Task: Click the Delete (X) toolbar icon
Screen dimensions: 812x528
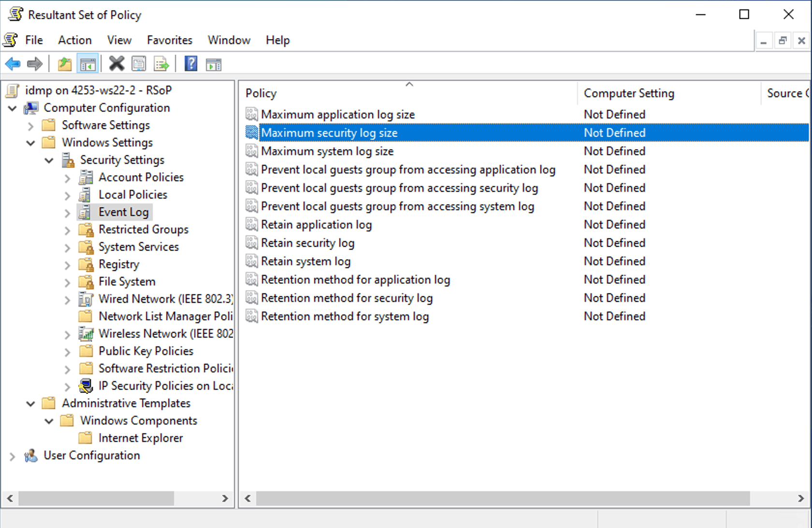Action: coord(116,63)
